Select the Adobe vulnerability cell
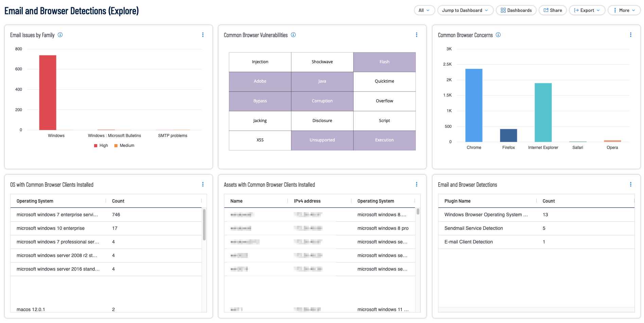Image resolution: width=644 pixels, height=323 pixels. (x=260, y=81)
